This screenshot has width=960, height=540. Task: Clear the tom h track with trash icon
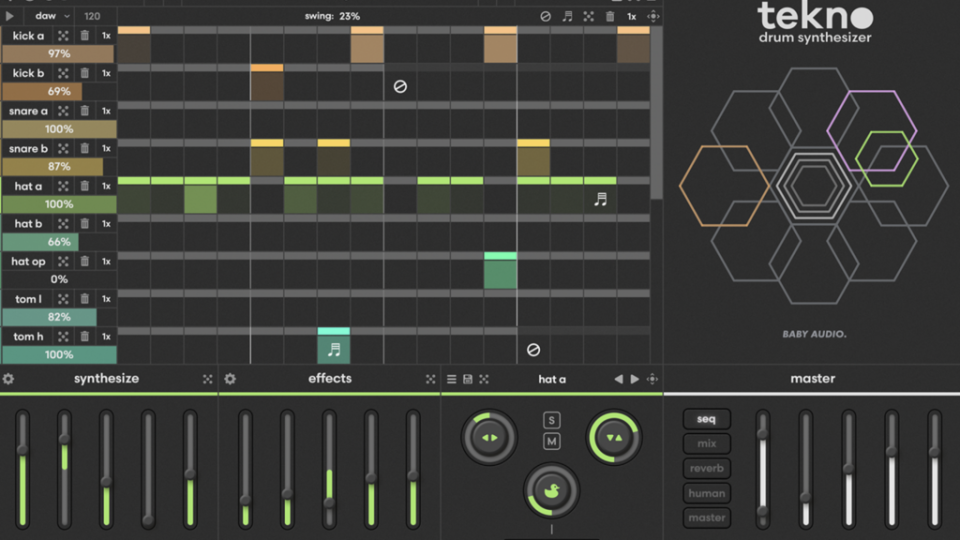pyautogui.click(x=84, y=336)
